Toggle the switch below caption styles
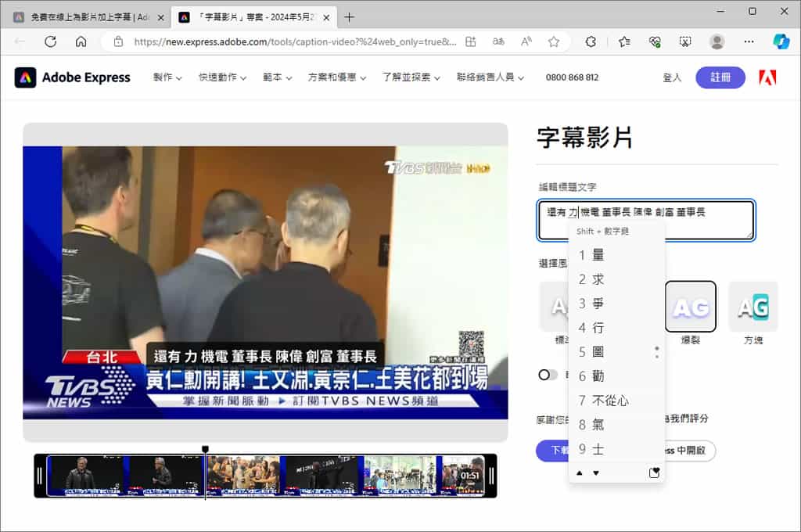The height and width of the screenshot is (532, 801). point(548,375)
